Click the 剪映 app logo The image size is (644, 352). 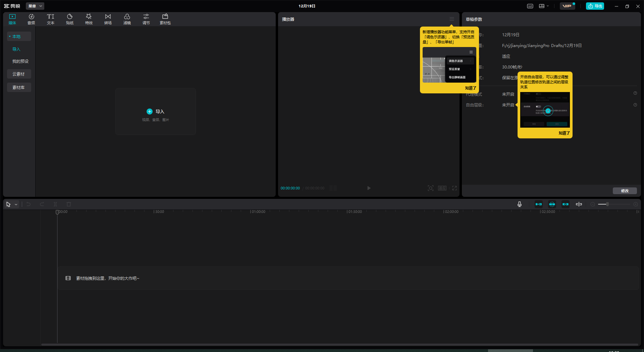12,6
